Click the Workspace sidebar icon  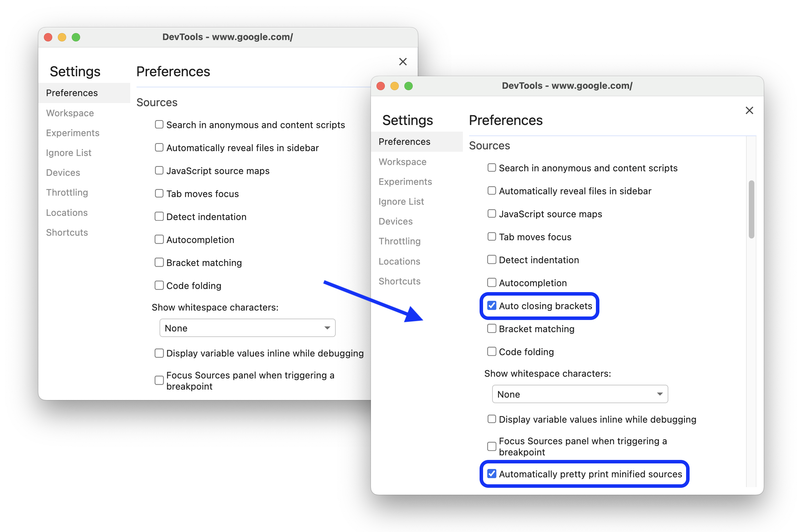(x=403, y=162)
